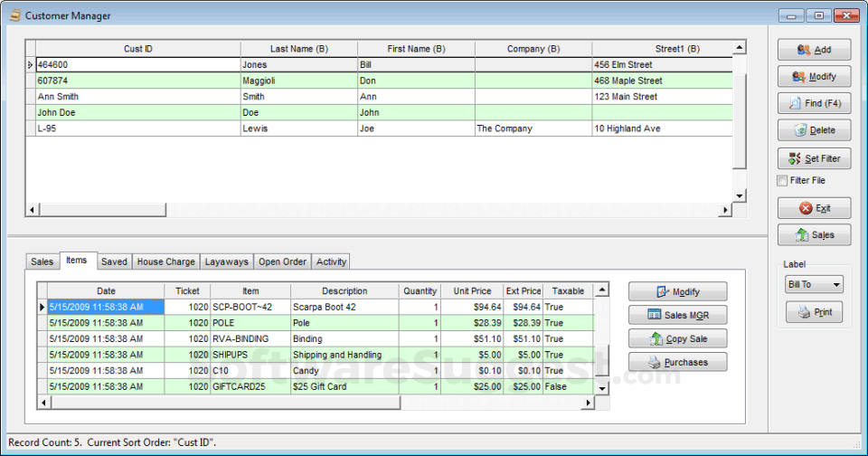Delete the selected customer record
The height and width of the screenshot is (456, 868).
(814, 130)
